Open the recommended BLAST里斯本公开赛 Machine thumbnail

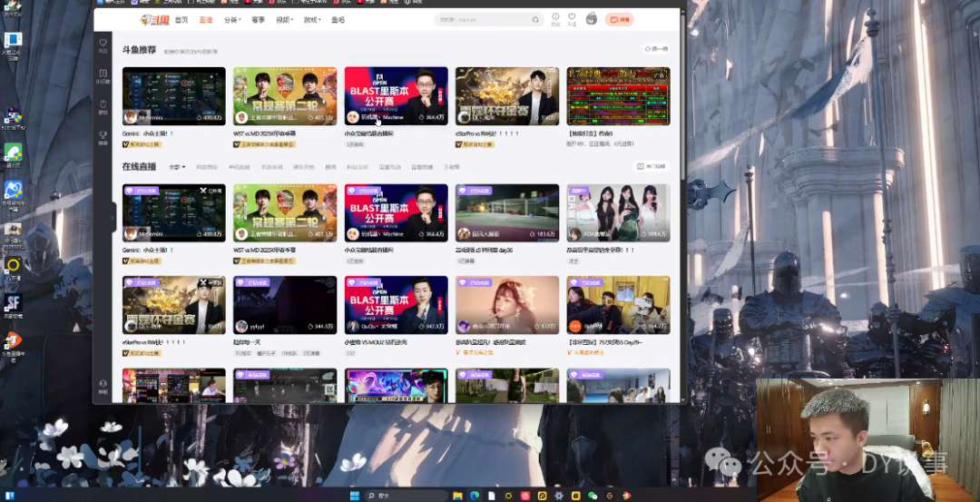397,95
